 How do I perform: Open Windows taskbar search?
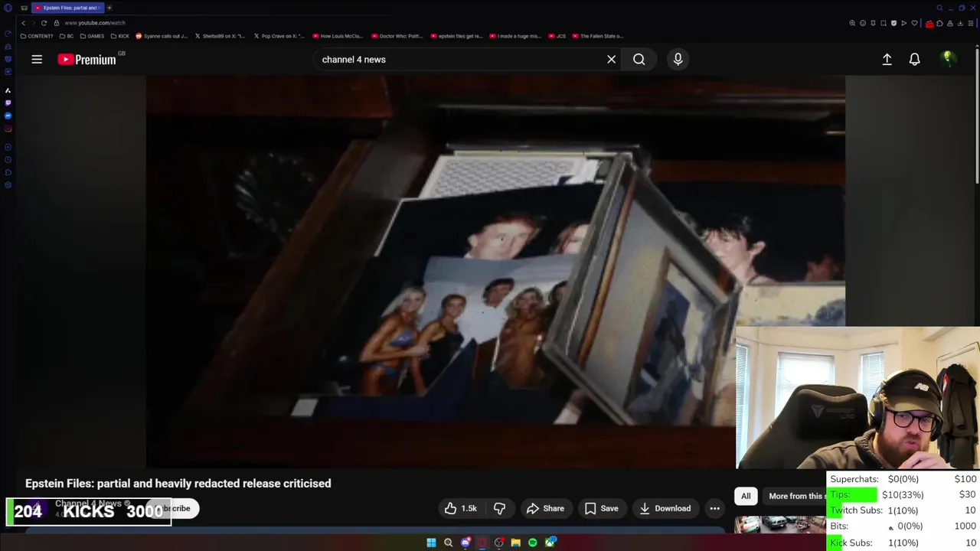coord(448,543)
